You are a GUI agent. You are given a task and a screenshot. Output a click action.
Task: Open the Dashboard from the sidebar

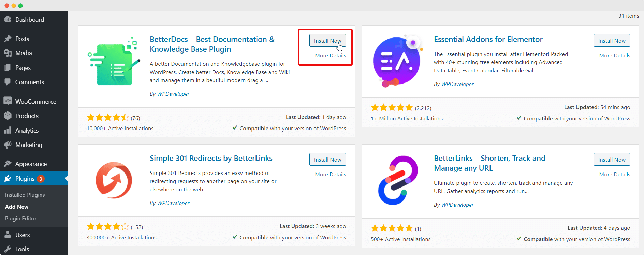[x=8, y=19]
